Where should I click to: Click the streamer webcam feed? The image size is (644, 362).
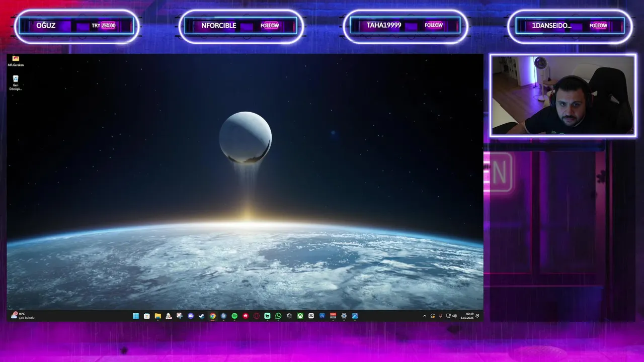[563, 96]
